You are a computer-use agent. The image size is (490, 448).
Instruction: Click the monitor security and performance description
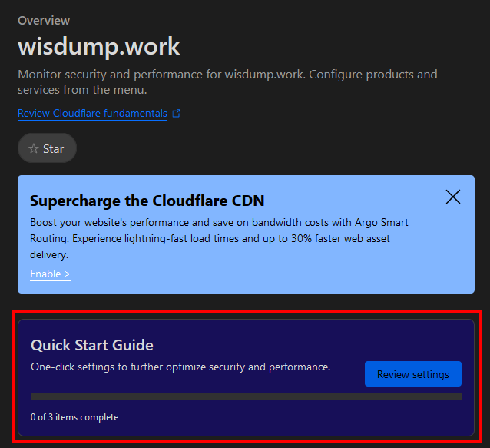pyautogui.click(x=227, y=82)
